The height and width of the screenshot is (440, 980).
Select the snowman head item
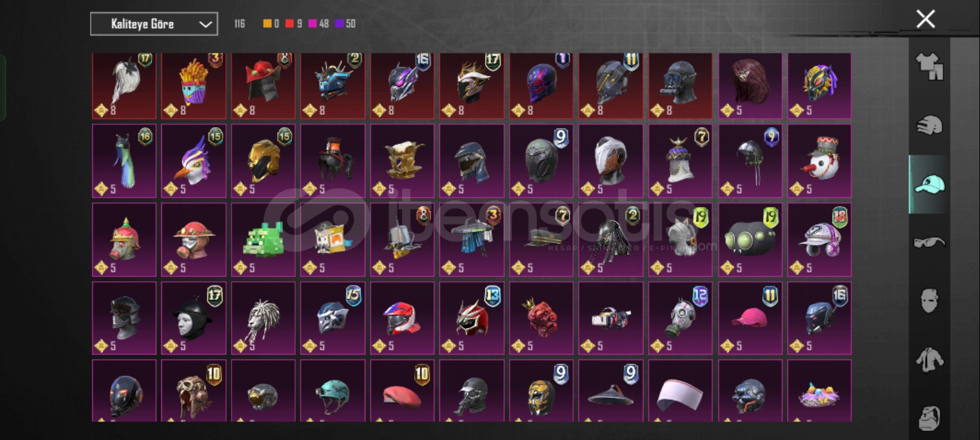[x=819, y=161]
